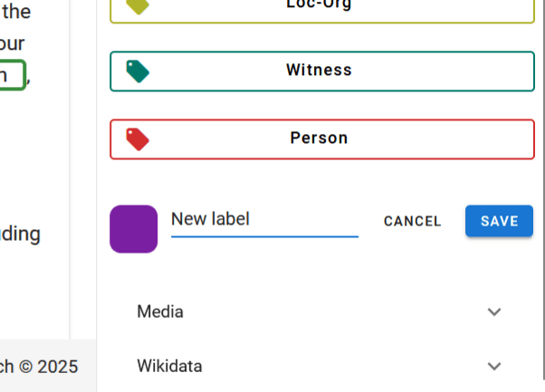Click the 'Media' heading text
Viewport: 545px width, 392px height.
[160, 312]
